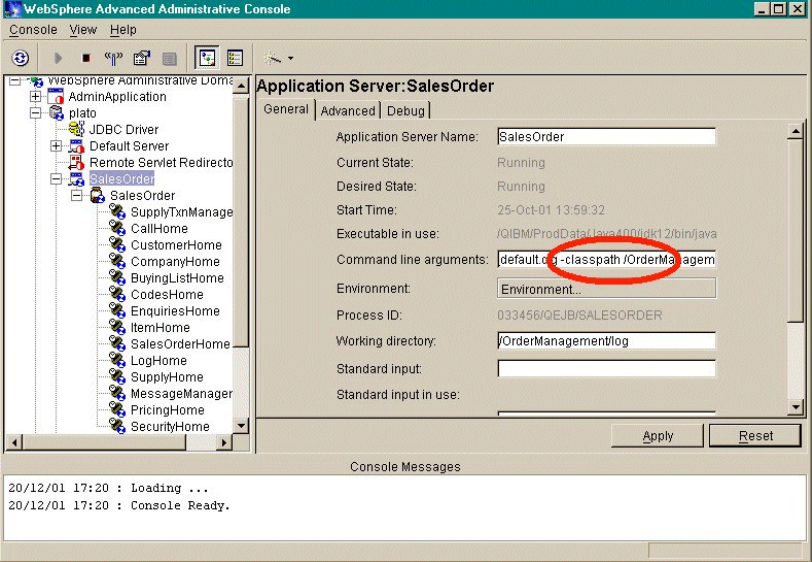Viewport: 812px width, 562px height.
Task: Click the CustomerHome bean icon
Action: click(118, 245)
